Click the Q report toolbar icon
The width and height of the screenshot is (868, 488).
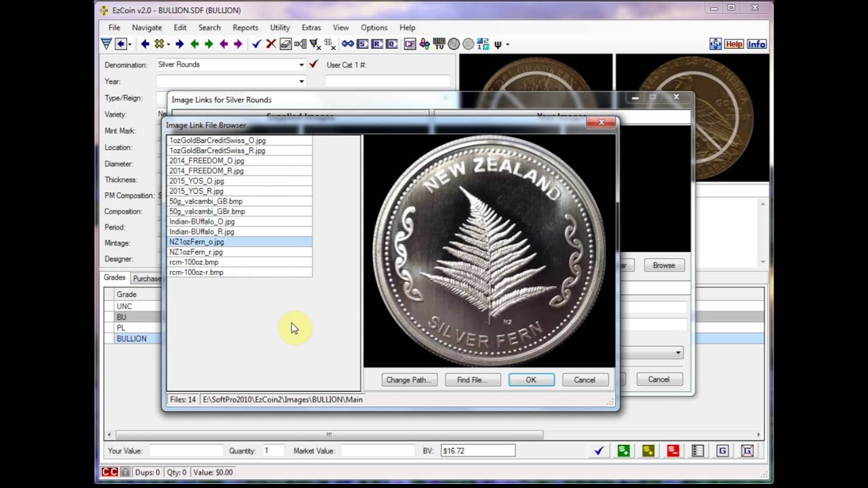[x=391, y=44]
